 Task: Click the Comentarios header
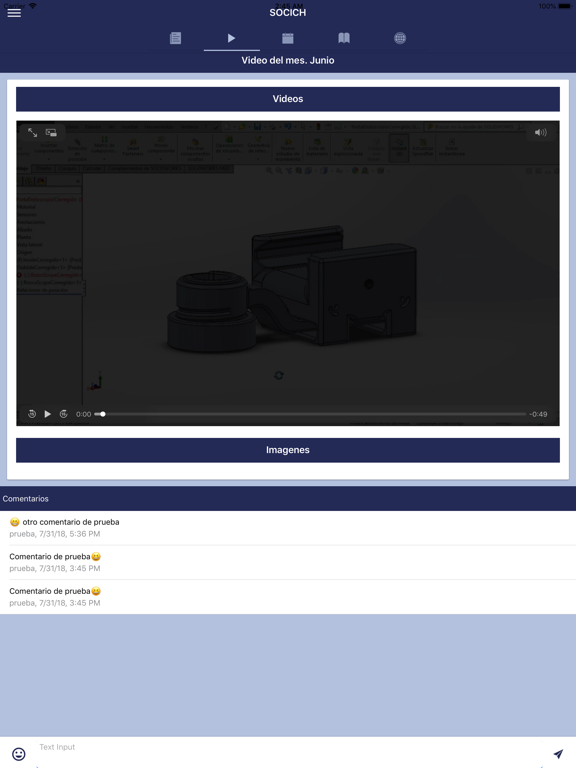[288, 499]
